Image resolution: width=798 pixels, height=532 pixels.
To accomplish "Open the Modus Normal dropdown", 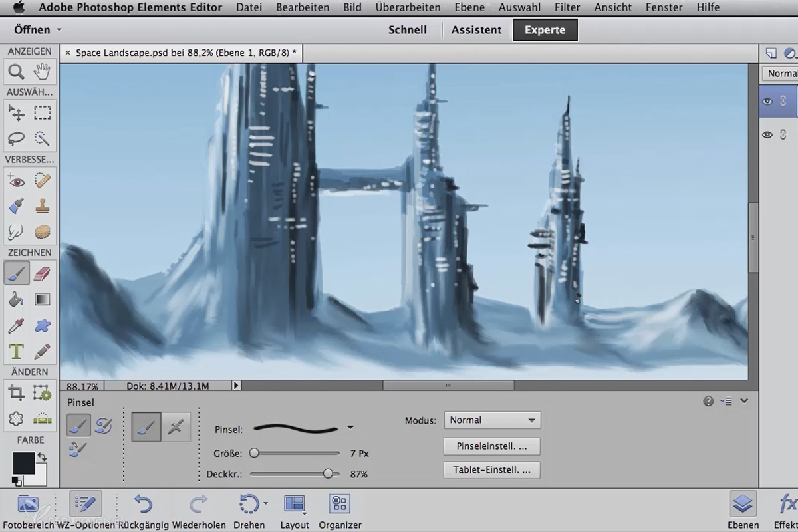I will click(x=492, y=420).
